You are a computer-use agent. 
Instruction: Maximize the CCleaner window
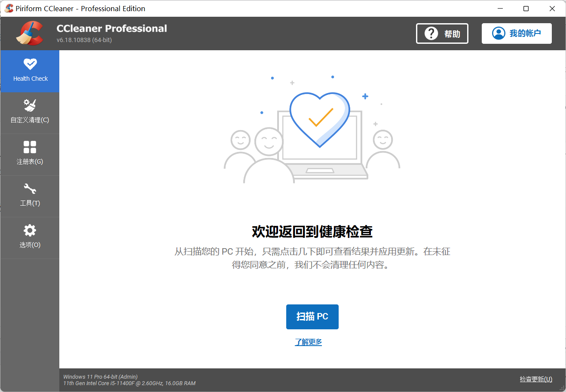click(526, 9)
